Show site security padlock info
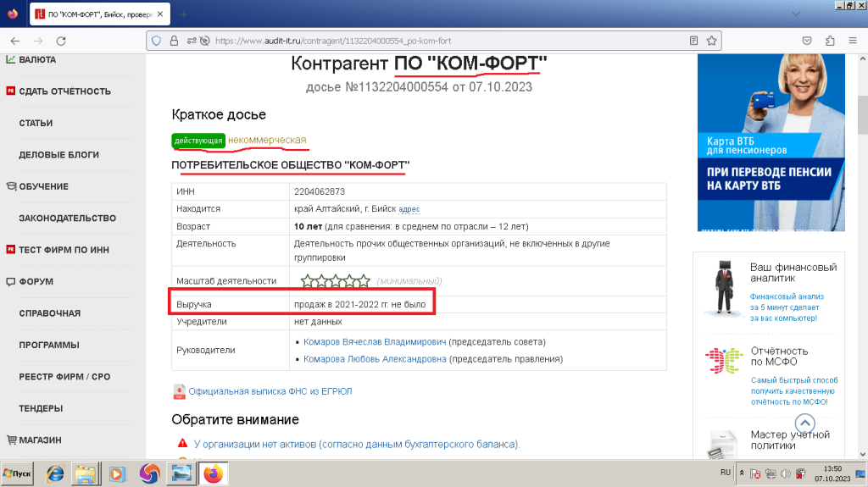Screen dimensions: 868x487 pos(174,41)
